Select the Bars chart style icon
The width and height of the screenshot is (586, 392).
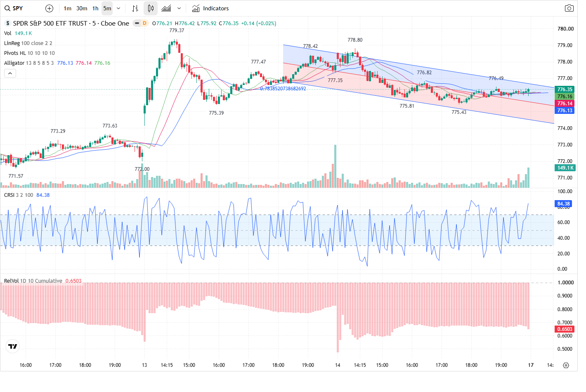tap(135, 8)
